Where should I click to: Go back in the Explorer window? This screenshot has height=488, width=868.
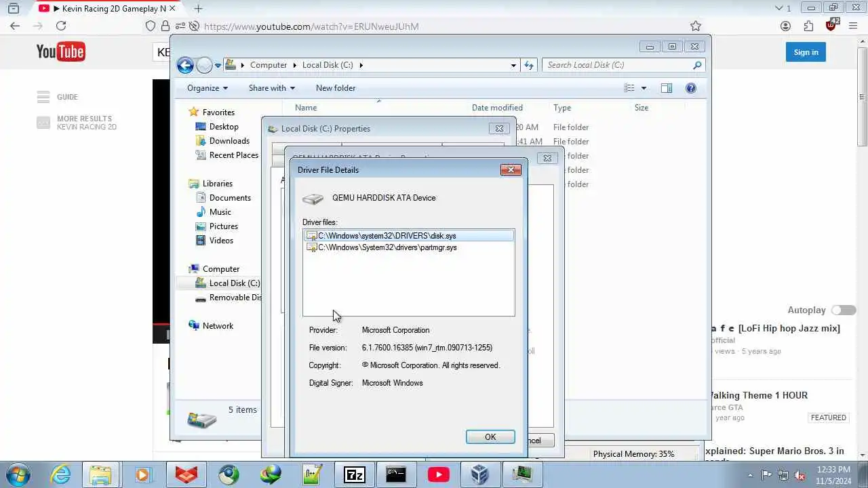point(185,65)
